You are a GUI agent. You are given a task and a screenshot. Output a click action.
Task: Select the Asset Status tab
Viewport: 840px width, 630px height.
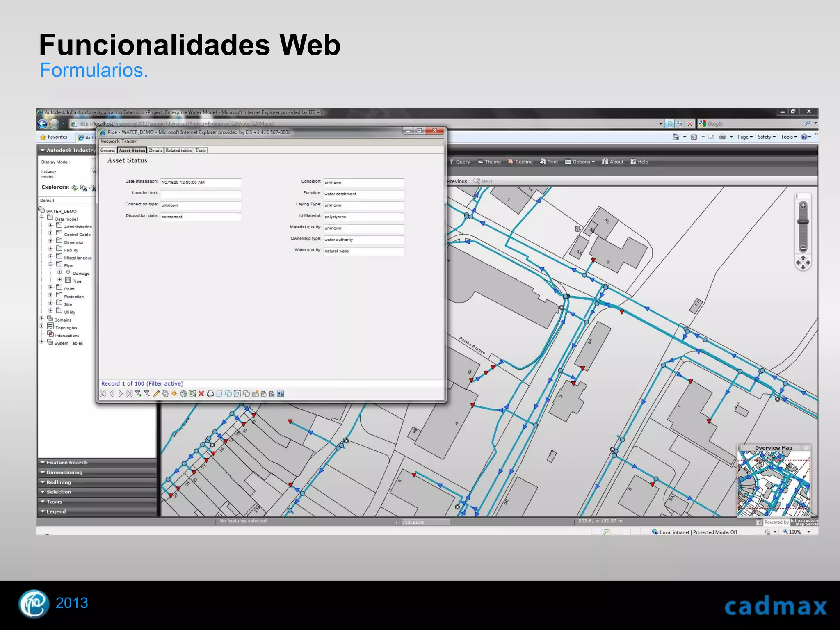coord(132,151)
